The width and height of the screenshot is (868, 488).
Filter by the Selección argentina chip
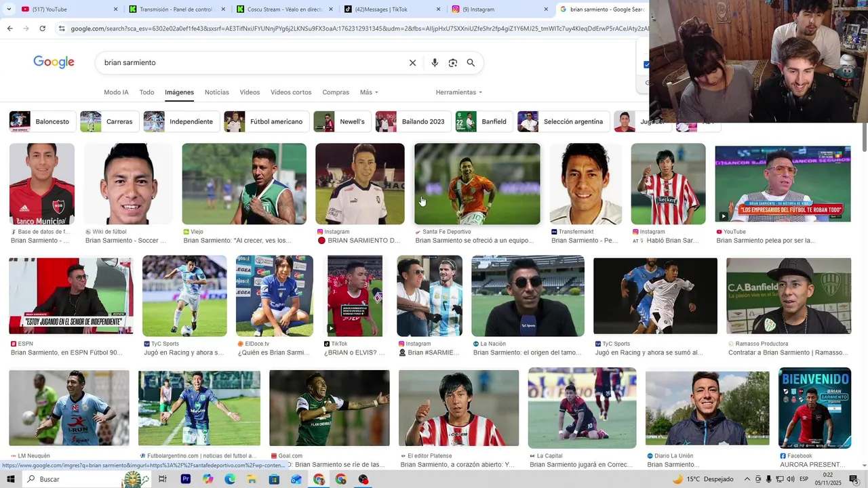tap(564, 121)
